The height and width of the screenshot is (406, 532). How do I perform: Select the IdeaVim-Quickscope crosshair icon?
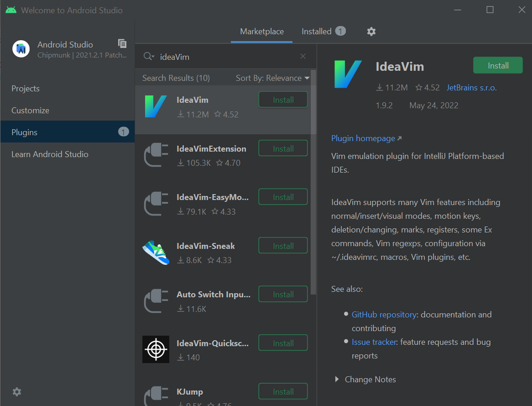coord(156,349)
